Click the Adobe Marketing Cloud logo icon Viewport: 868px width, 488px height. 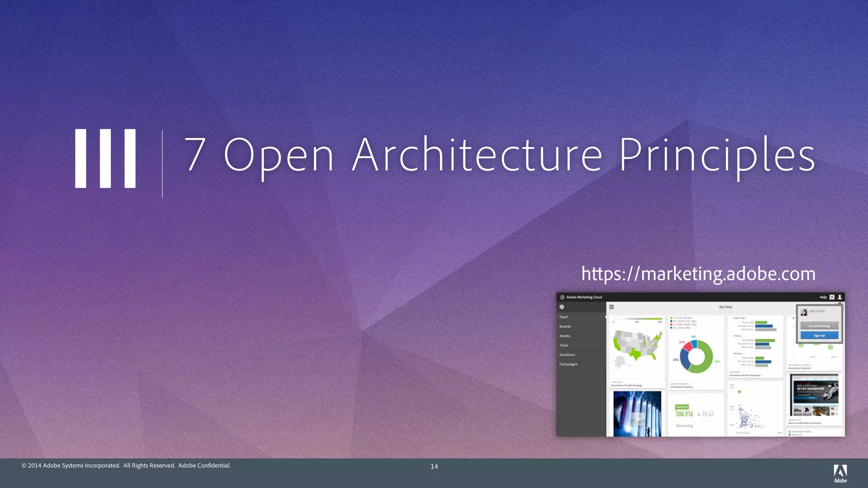tap(562, 297)
